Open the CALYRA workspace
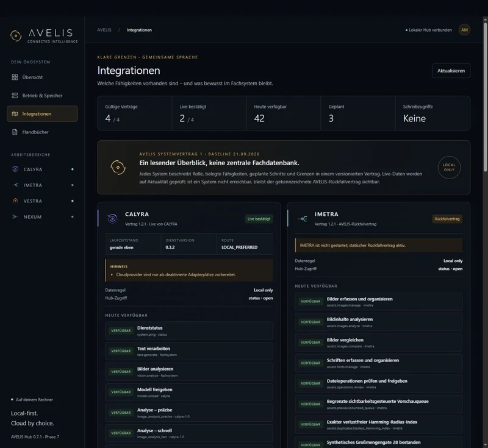The width and height of the screenshot is (488, 448). point(42,169)
